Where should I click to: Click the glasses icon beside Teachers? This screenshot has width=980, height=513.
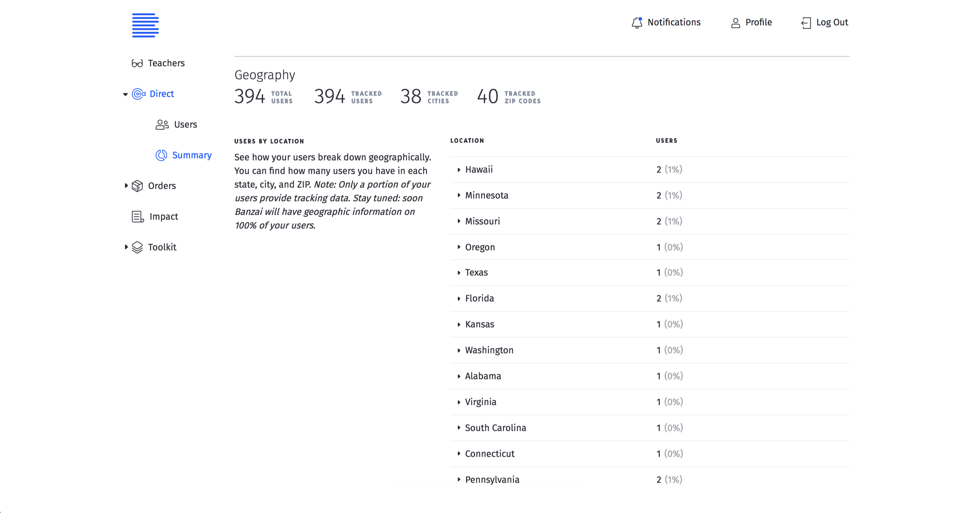137,63
